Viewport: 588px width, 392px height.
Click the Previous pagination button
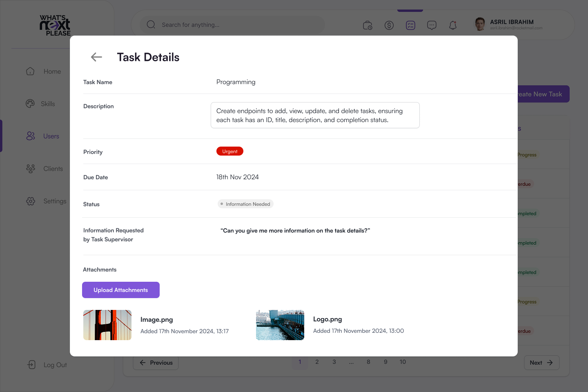pyautogui.click(x=156, y=363)
